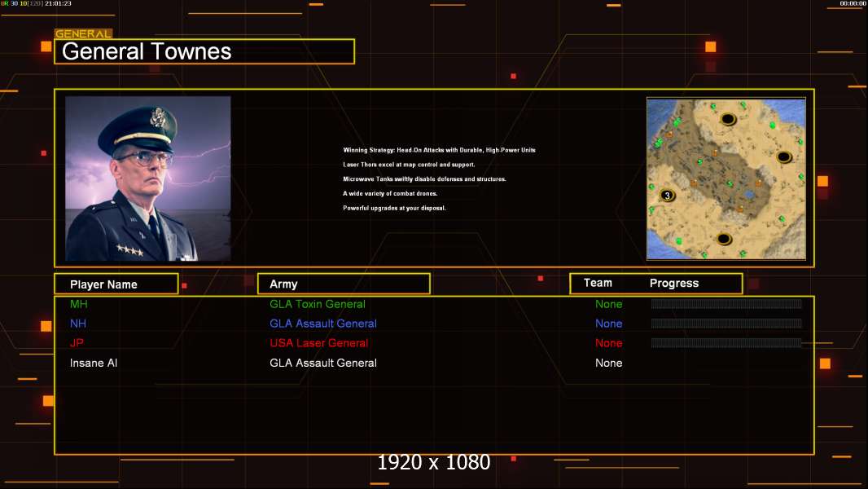The image size is (868, 489).
Task: Click the General Townes title box
Action: 204,51
